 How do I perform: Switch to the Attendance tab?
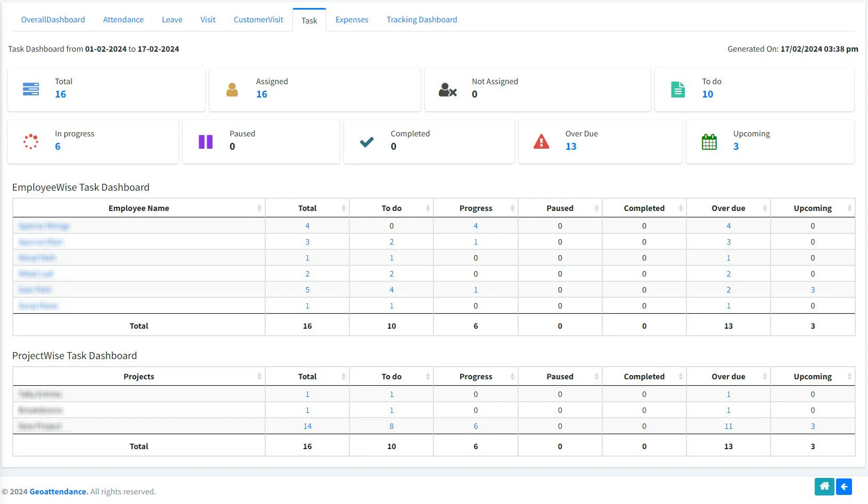[x=123, y=19]
